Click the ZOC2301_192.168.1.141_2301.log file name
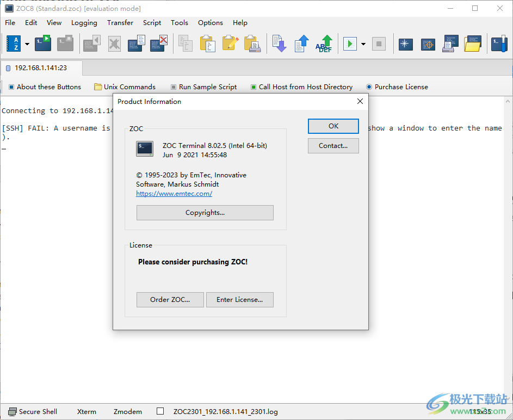 (x=225, y=411)
